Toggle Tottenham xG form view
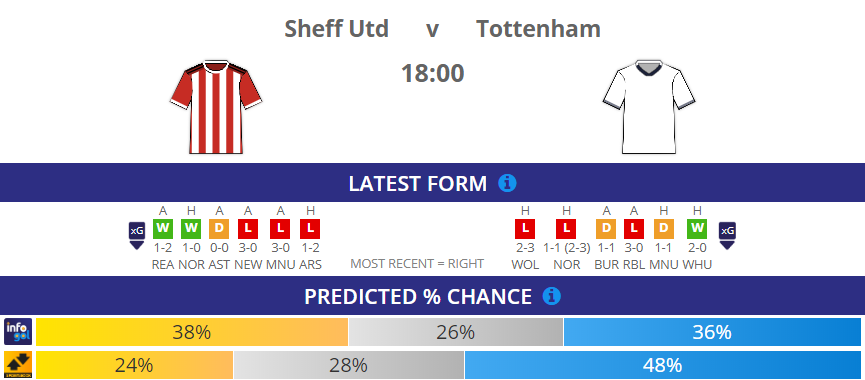The width and height of the screenshot is (865, 380). pos(727,236)
